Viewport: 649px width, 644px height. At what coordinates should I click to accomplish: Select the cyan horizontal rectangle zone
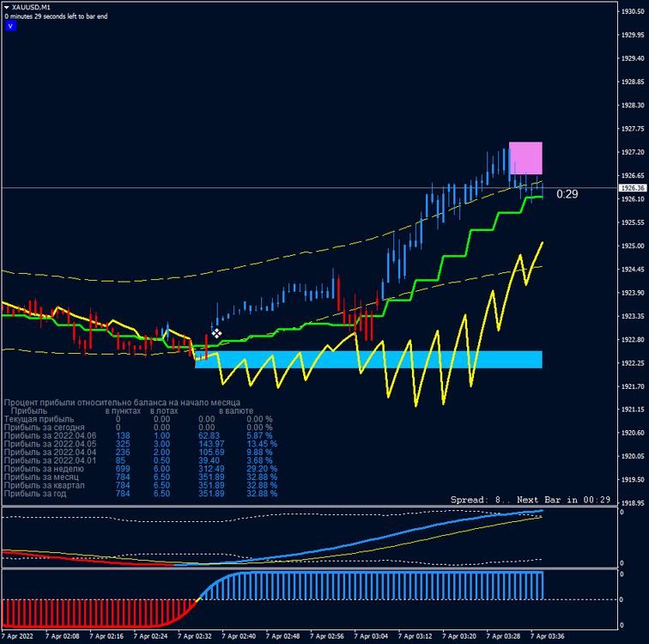click(x=368, y=359)
